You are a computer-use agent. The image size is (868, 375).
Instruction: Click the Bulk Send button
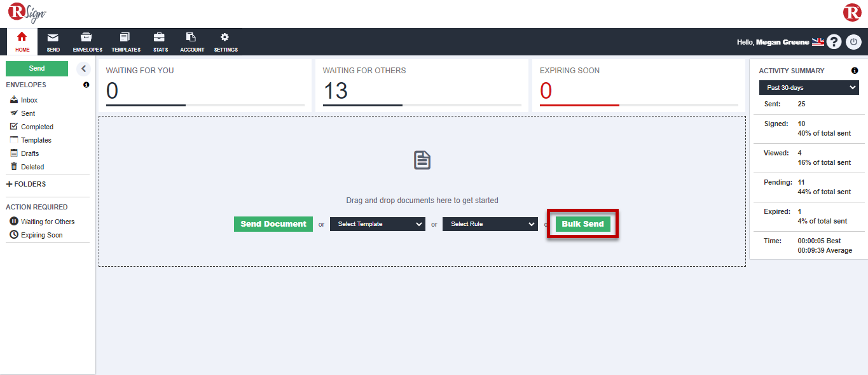582,224
